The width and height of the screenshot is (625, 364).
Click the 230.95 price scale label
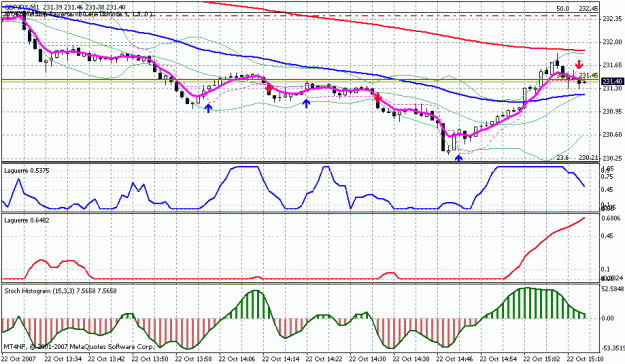(613, 111)
